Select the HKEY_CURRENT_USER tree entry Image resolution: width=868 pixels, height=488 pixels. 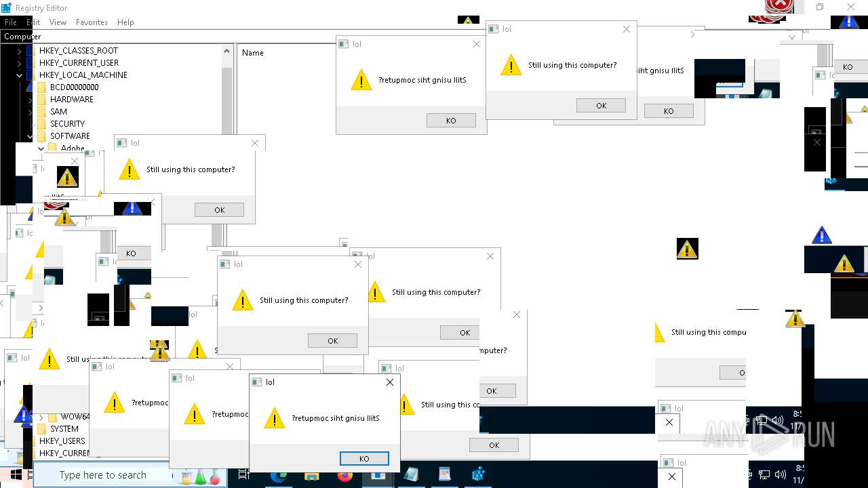[x=79, y=63]
